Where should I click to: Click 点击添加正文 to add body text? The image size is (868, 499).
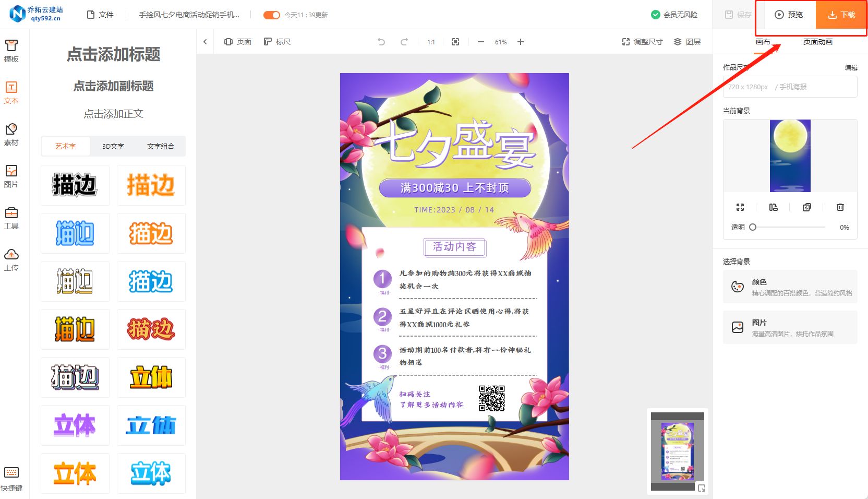click(x=113, y=114)
